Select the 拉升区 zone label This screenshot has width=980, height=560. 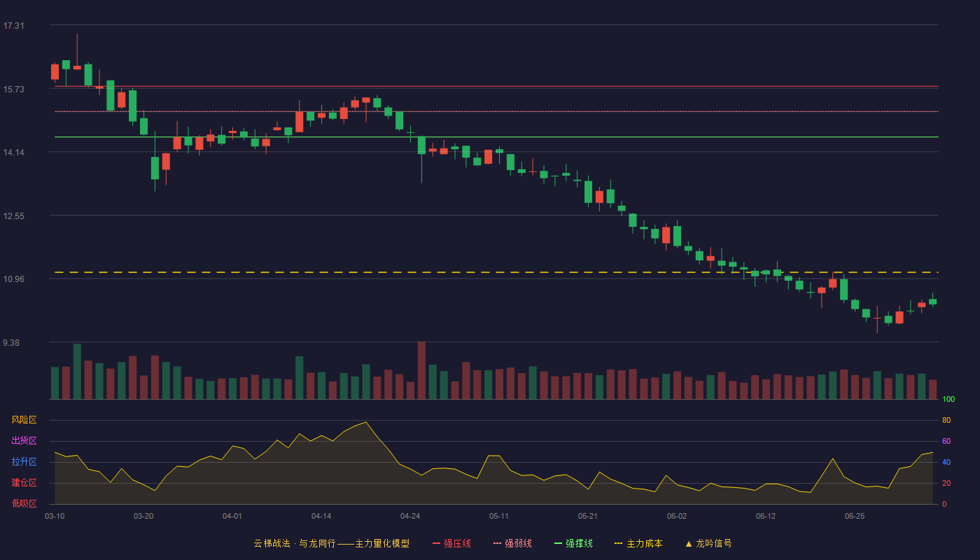point(24,462)
